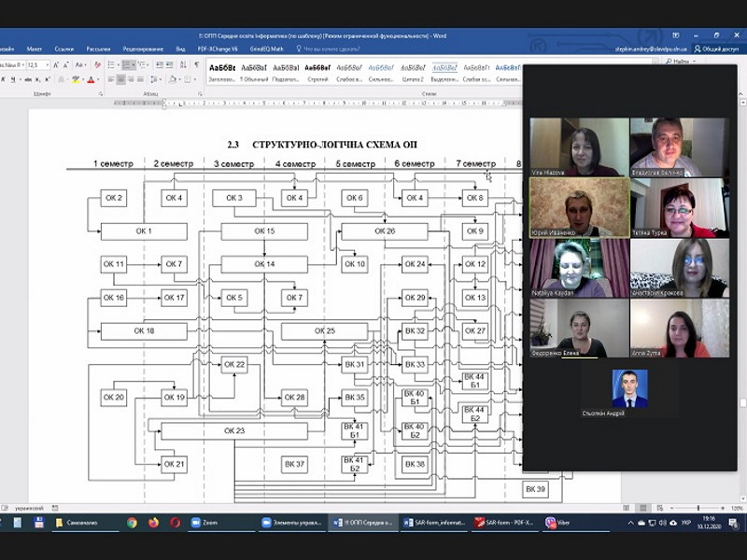Image resolution: width=747 pixels, height=560 pixels.
Task: Open the font size dropdown
Action: click(x=38, y=64)
